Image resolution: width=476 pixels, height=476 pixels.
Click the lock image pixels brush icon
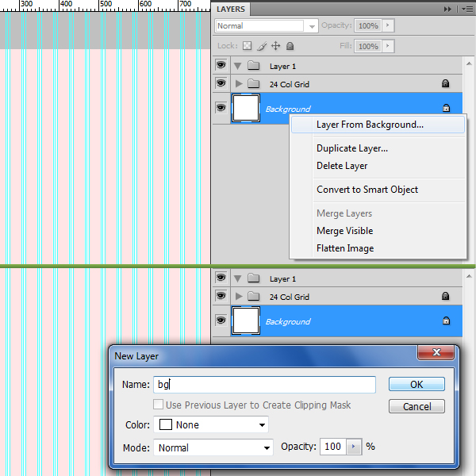[x=262, y=46]
